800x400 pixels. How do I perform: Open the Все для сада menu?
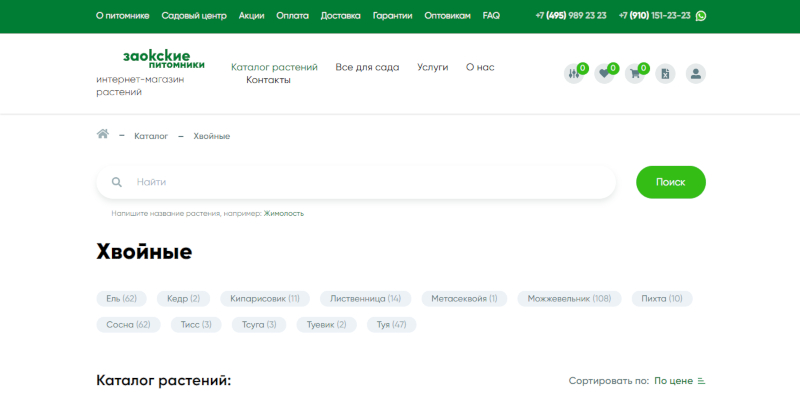tap(367, 67)
